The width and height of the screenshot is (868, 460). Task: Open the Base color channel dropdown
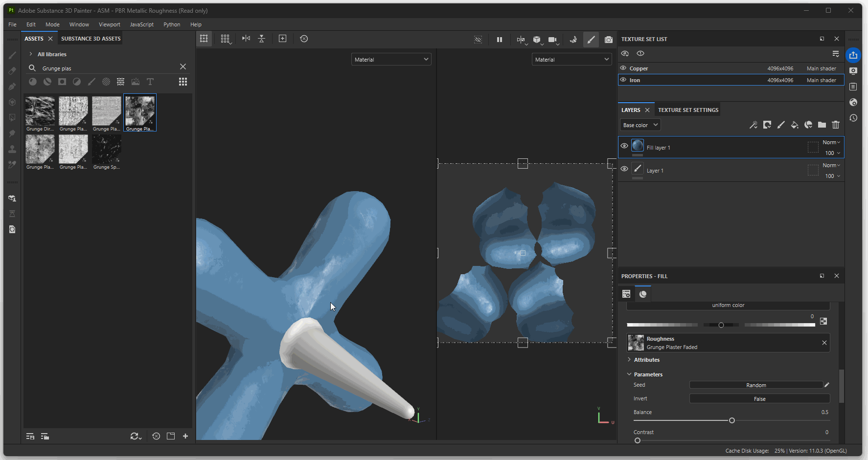pos(640,125)
